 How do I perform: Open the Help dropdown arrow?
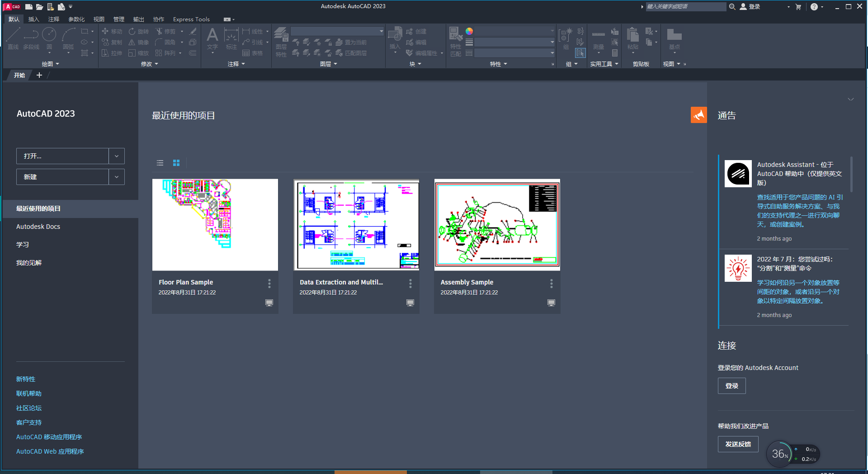tap(822, 7)
